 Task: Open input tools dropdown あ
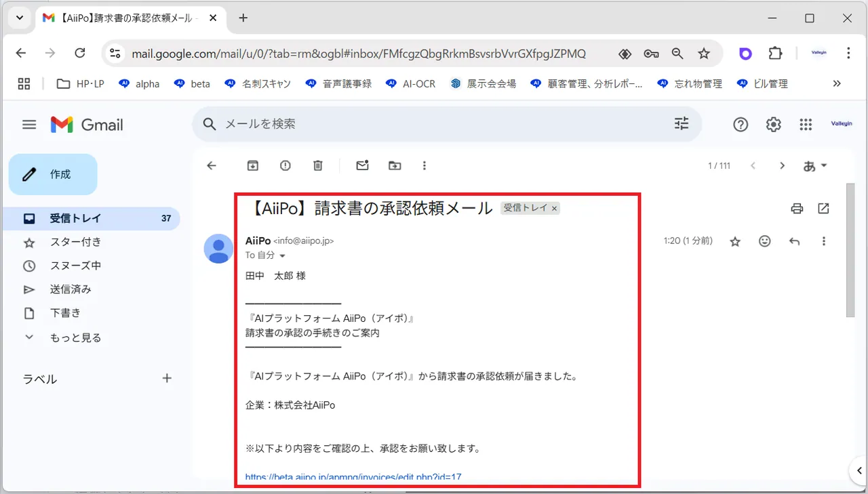[815, 166]
